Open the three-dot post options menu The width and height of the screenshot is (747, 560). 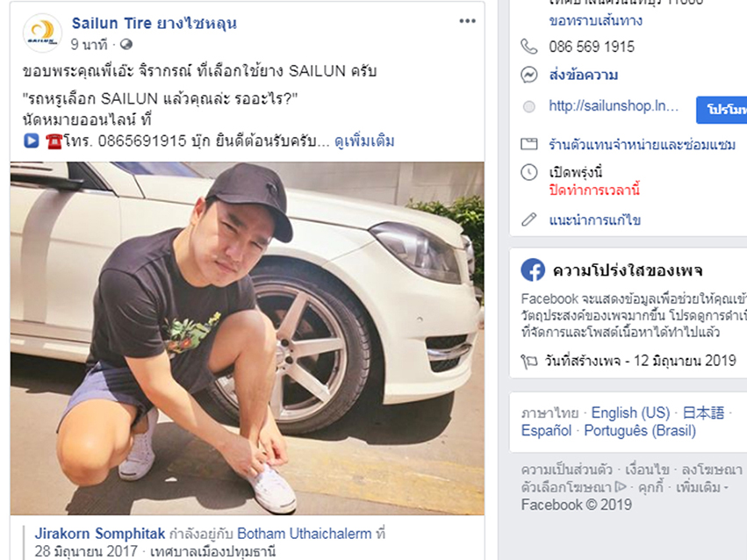point(467,21)
